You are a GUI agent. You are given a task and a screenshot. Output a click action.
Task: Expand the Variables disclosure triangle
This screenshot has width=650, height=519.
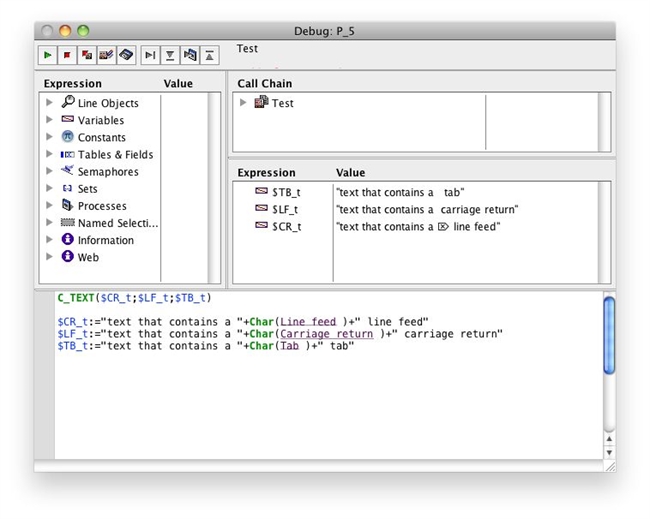pyautogui.click(x=48, y=120)
